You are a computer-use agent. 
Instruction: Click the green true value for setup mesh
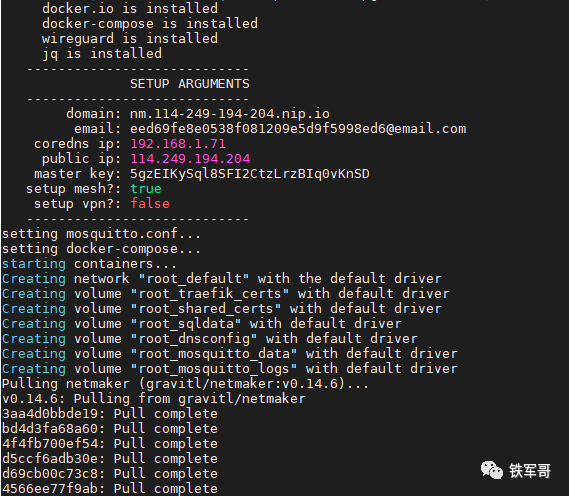pyautogui.click(x=146, y=189)
